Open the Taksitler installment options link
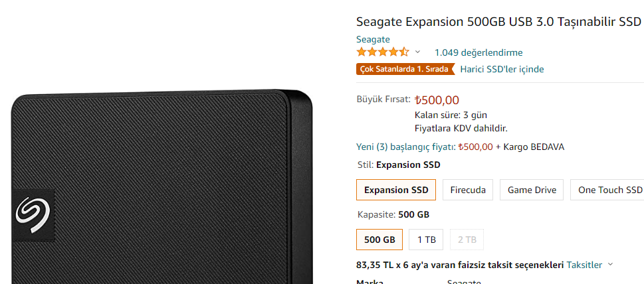644x284 pixels. click(584, 265)
